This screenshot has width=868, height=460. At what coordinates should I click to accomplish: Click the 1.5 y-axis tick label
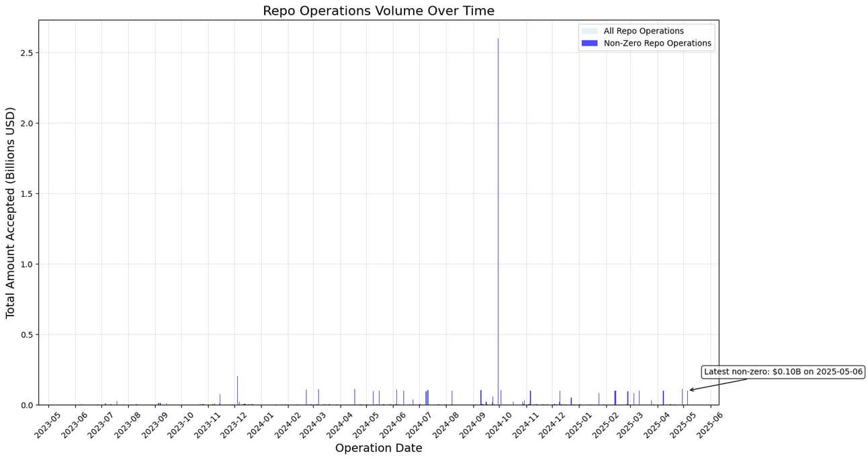click(26, 193)
